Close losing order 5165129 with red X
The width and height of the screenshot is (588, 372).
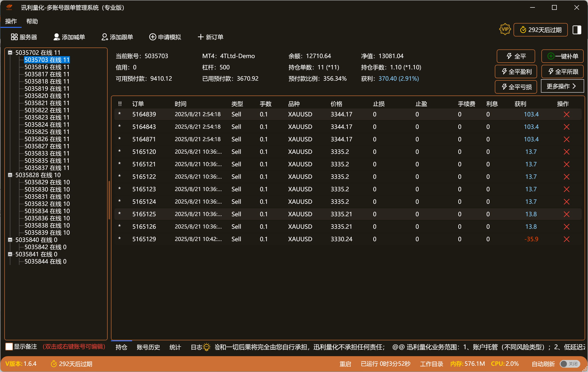tap(567, 239)
